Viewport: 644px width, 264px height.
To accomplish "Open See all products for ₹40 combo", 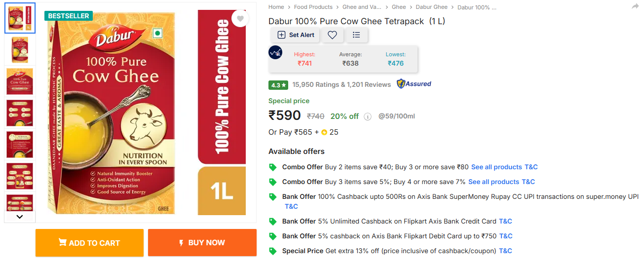I will [x=496, y=167].
